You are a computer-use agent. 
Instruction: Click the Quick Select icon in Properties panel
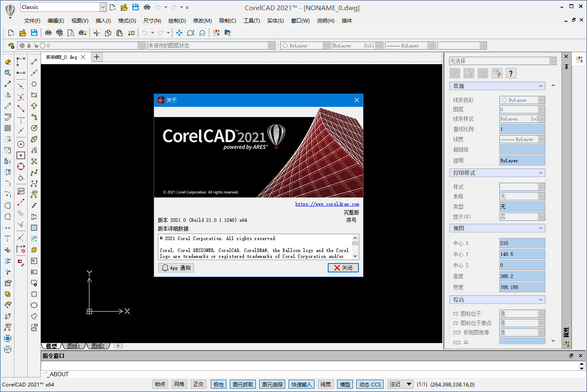click(x=497, y=73)
